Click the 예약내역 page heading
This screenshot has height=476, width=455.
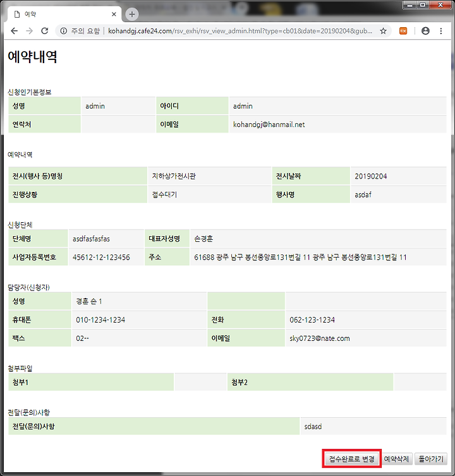coord(32,57)
